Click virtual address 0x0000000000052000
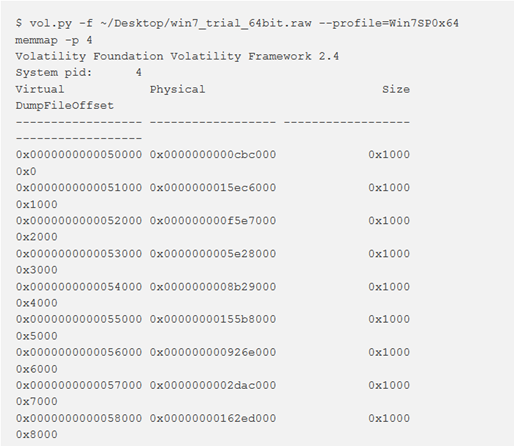Screen dimensions: 514x446 [x=79, y=221]
